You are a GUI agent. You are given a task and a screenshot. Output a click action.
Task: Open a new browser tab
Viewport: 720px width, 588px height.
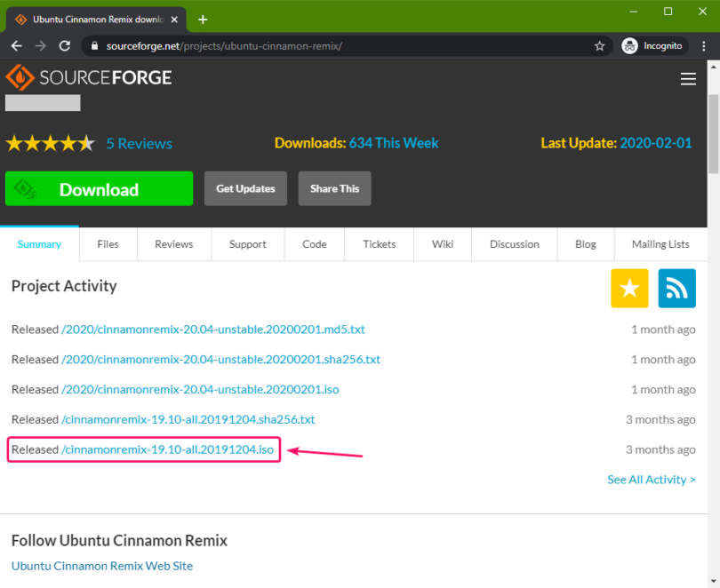pyautogui.click(x=203, y=19)
